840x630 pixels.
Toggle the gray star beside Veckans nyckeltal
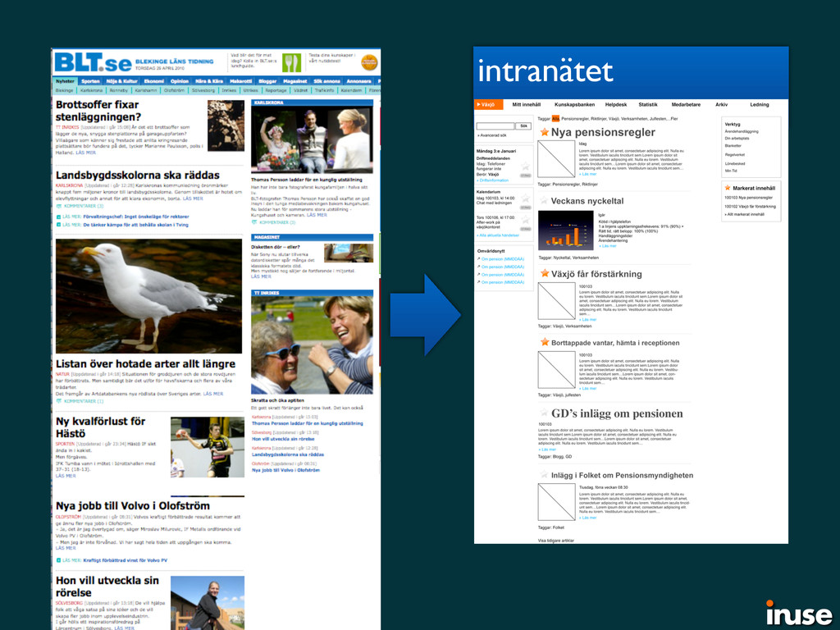tap(545, 200)
